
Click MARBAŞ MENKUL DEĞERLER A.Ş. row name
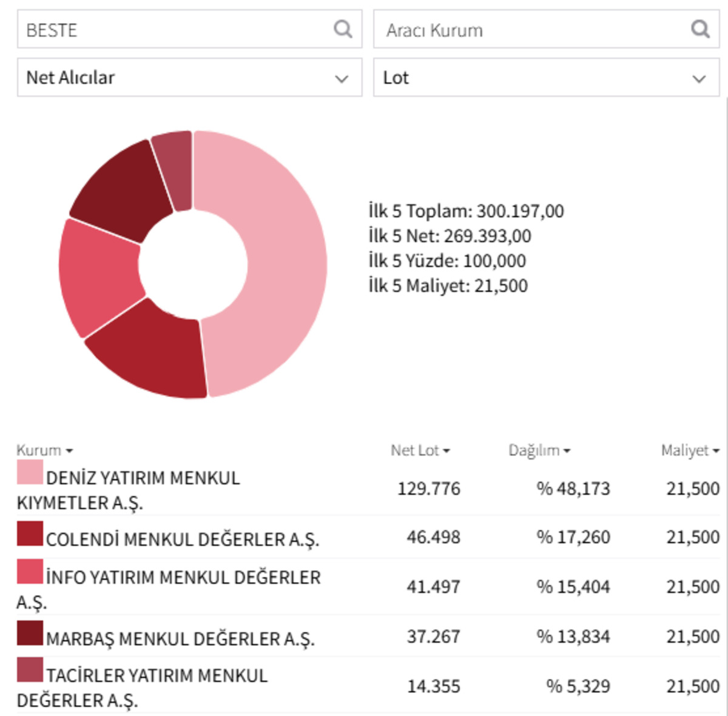[x=180, y=638]
